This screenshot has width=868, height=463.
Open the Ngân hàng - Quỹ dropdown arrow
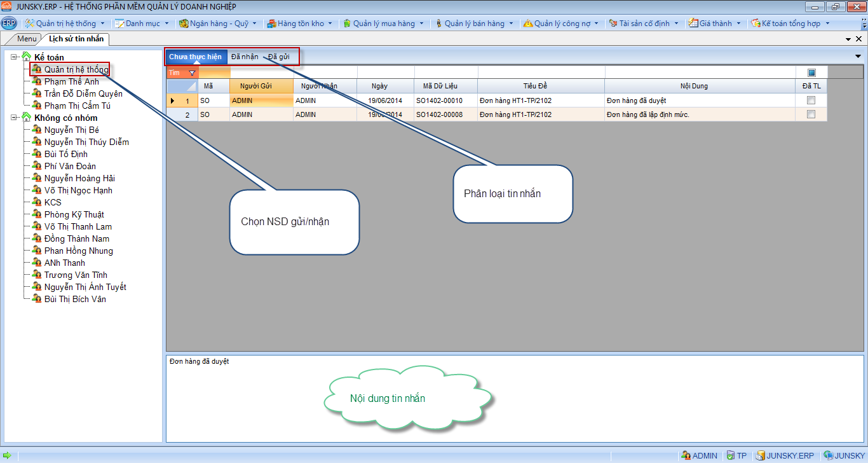click(255, 24)
